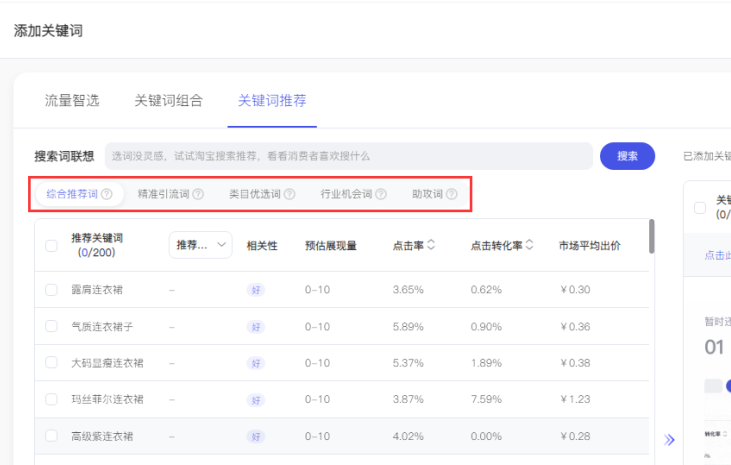Click the double-chevron add arrow icon
This screenshot has height=465, width=731.
(x=670, y=439)
